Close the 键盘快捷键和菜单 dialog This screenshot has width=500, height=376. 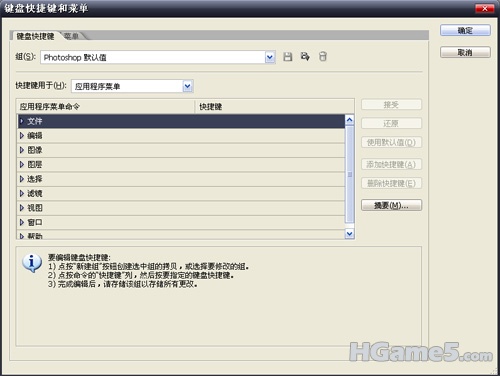[x=485, y=8]
